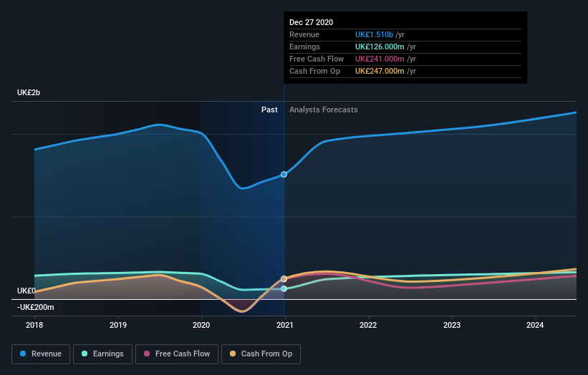Click the orange Cash From Op data marker

point(284,278)
